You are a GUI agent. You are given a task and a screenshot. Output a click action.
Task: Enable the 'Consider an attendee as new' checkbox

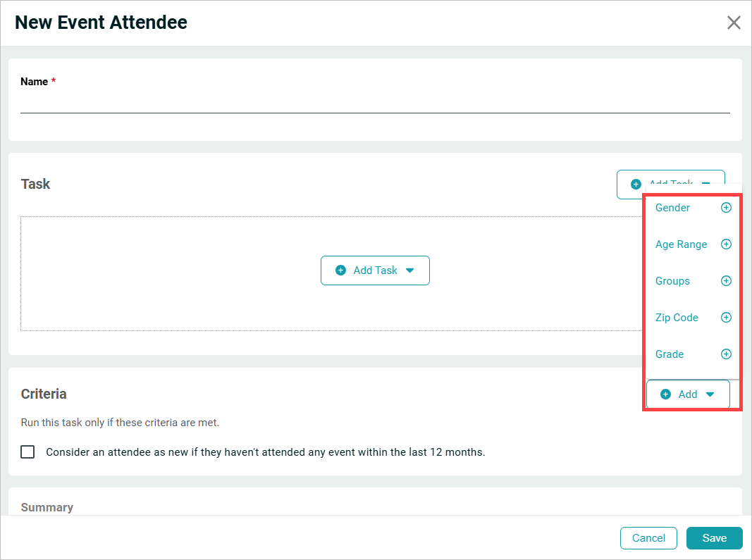(27, 452)
